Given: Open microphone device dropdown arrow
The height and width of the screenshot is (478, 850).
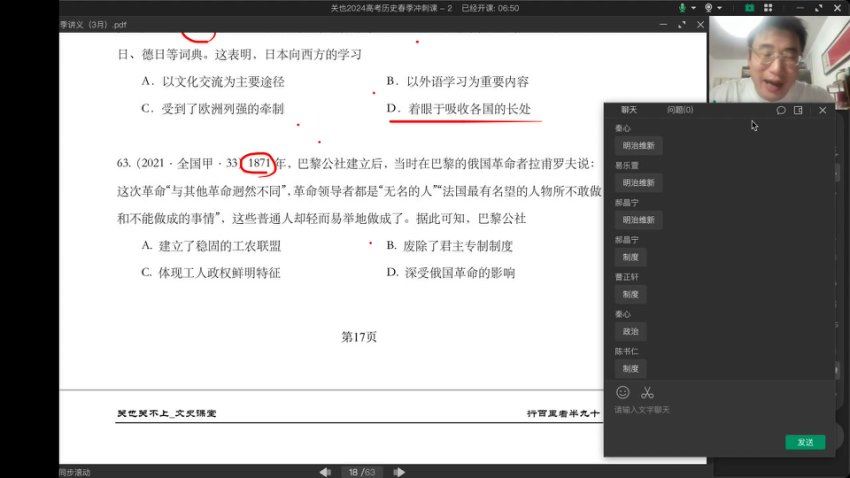Looking at the screenshot, I should click(x=694, y=7).
